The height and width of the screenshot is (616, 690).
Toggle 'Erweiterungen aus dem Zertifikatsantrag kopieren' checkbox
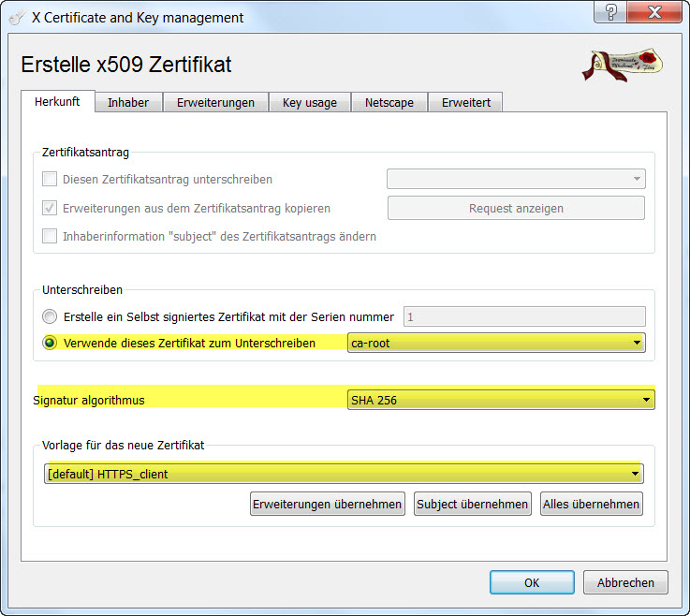click(50, 208)
